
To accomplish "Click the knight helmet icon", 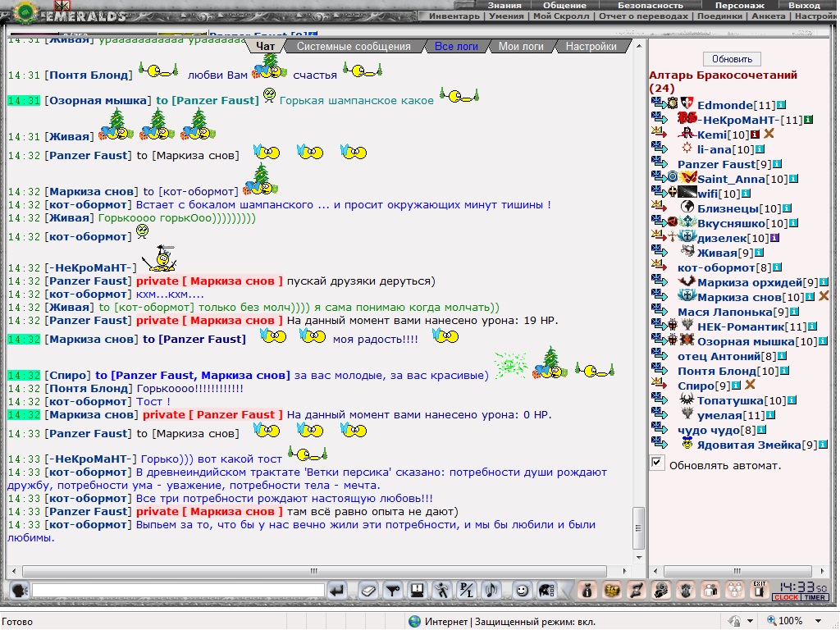I will 546,591.
